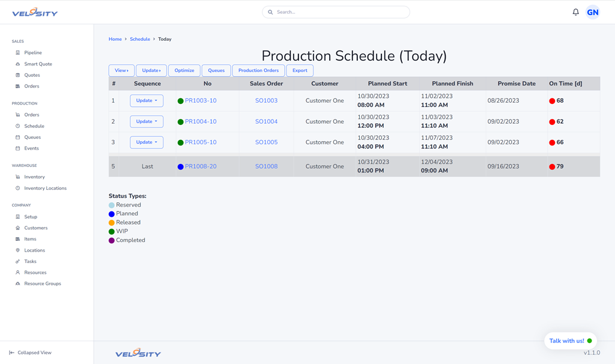This screenshot has height=364, width=615.
Task: Click the Optimize button
Action: tap(184, 70)
